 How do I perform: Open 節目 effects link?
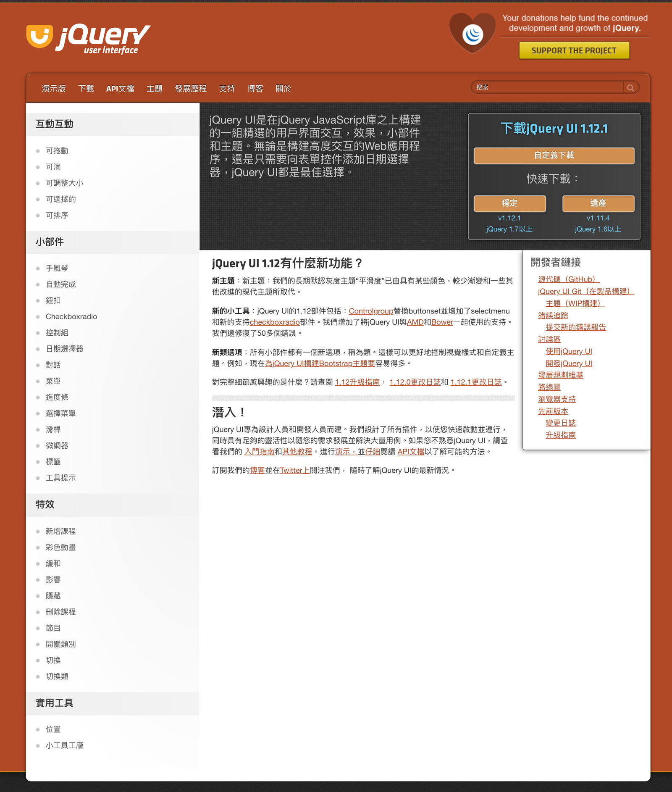coord(53,628)
